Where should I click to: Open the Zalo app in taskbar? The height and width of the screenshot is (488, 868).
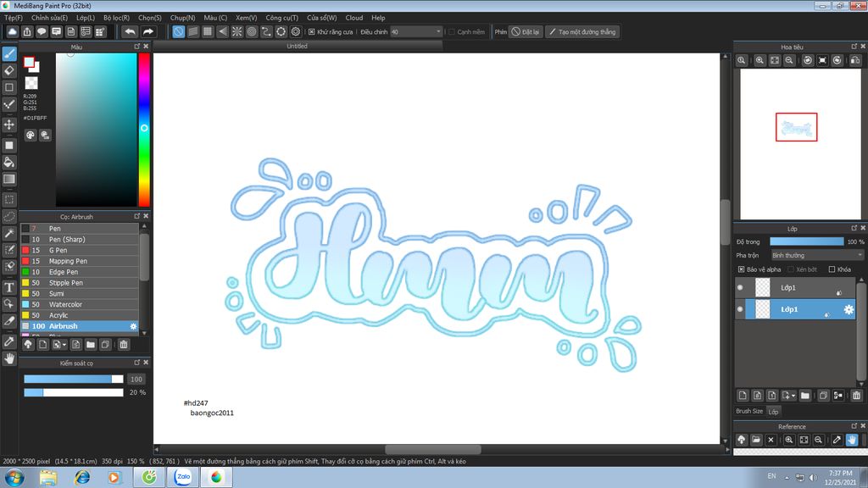pyautogui.click(x=183, y=477)
